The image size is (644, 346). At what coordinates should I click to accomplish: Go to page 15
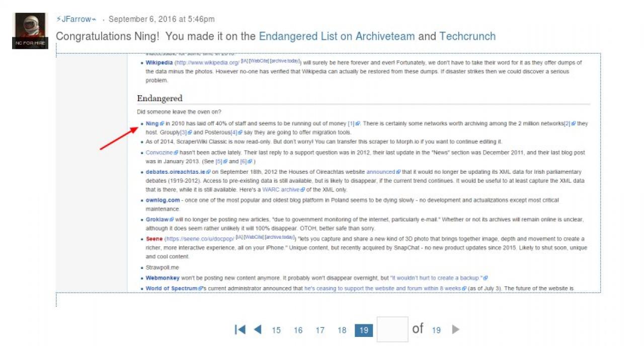pyautogui.click(x=276, y=330)
